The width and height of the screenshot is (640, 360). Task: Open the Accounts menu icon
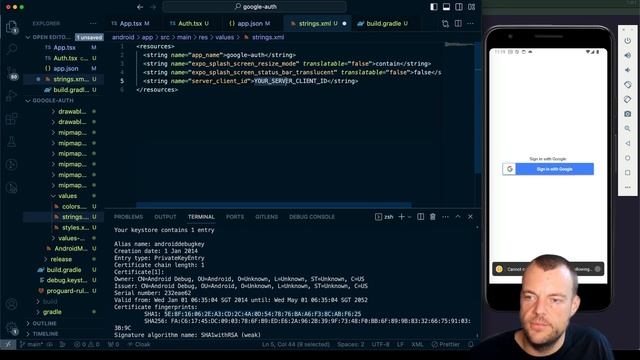point(11,304)
